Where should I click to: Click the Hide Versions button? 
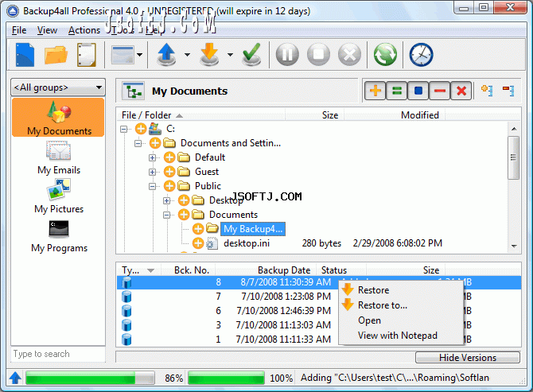tap(468, 357)
